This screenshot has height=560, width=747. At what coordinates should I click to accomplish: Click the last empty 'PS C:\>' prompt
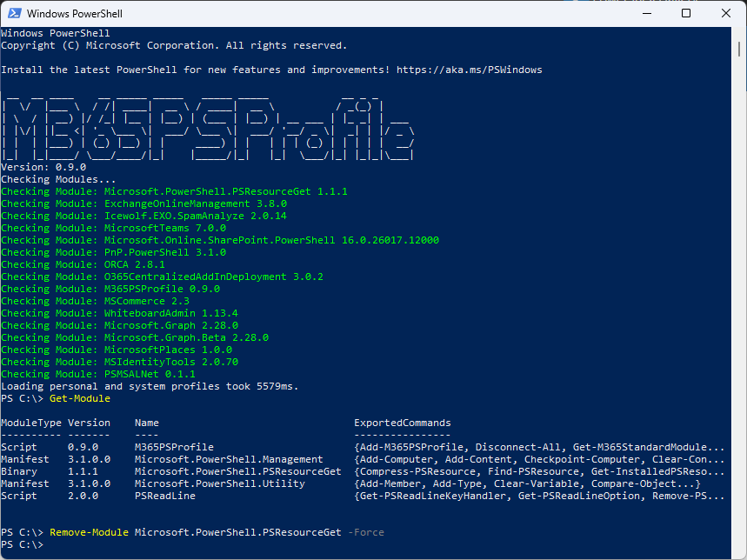click(22, 544)
